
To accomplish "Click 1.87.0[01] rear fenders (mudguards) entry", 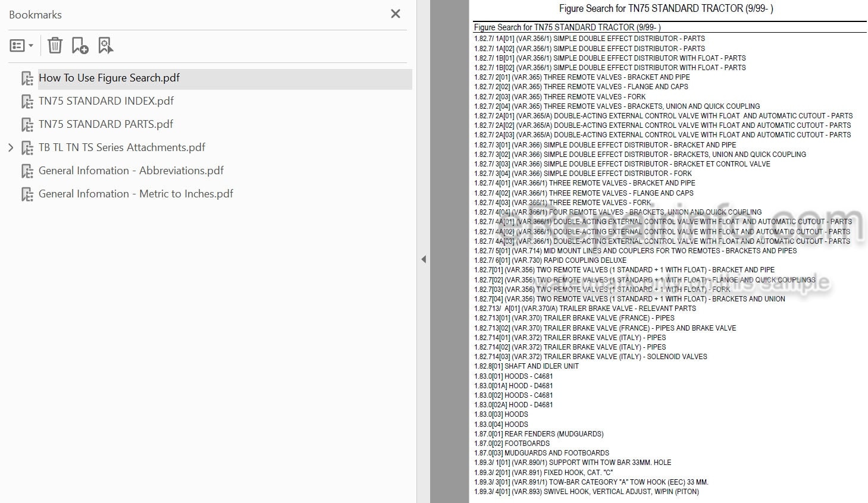I will pyautogui.click(x=539, y=434).
